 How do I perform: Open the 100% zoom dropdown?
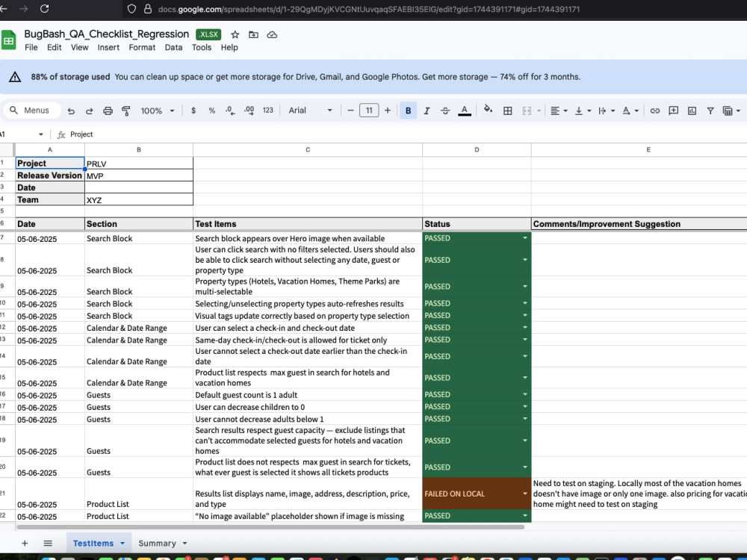[x=158, y=111]
